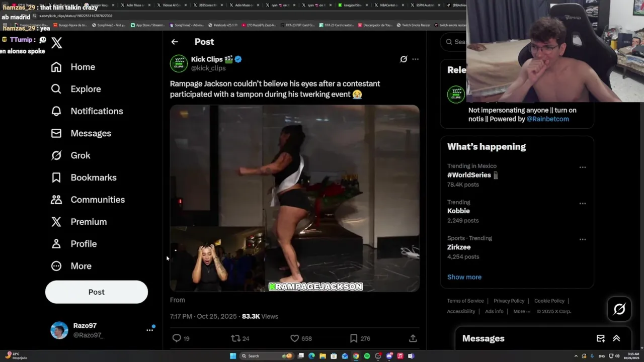Click the Profile person icon
The image size is (644, 362).
point(56,244)
